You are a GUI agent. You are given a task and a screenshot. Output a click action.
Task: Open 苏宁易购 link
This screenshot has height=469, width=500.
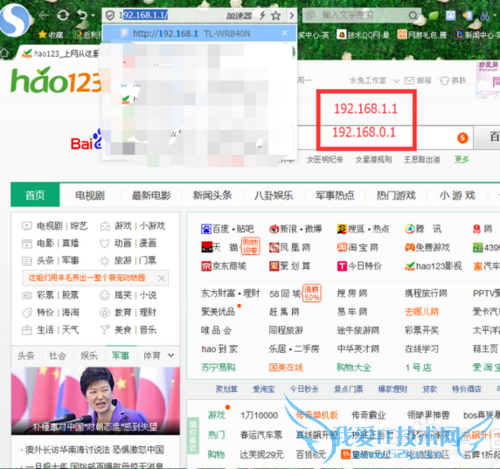(218, 367)
